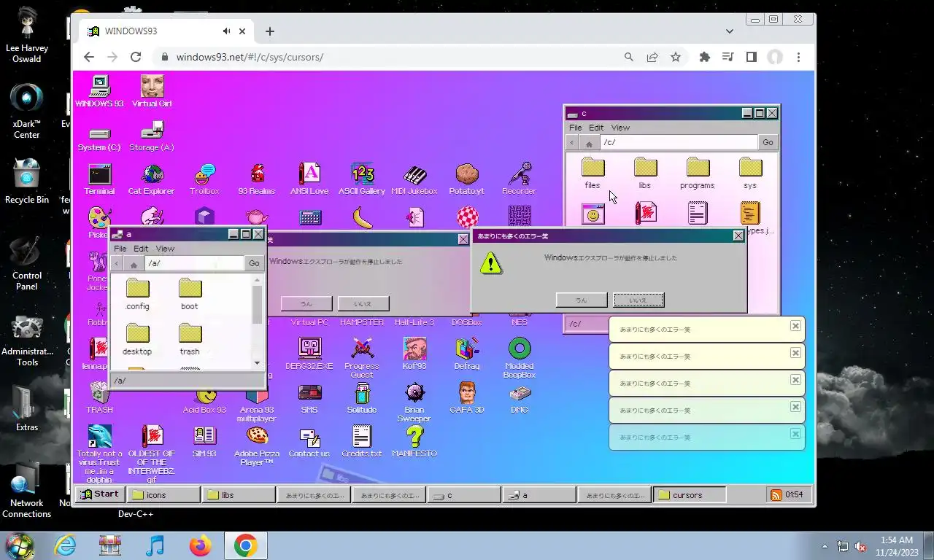The width and height of the screenshot is (934, 560).
Task: Switch to cursors taskbar item
Action: (690, 495)
